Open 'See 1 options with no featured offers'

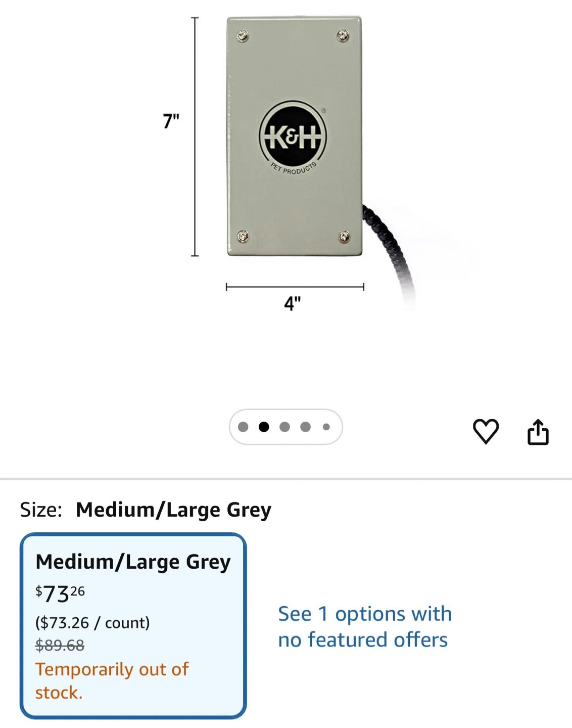coord(364,626)
